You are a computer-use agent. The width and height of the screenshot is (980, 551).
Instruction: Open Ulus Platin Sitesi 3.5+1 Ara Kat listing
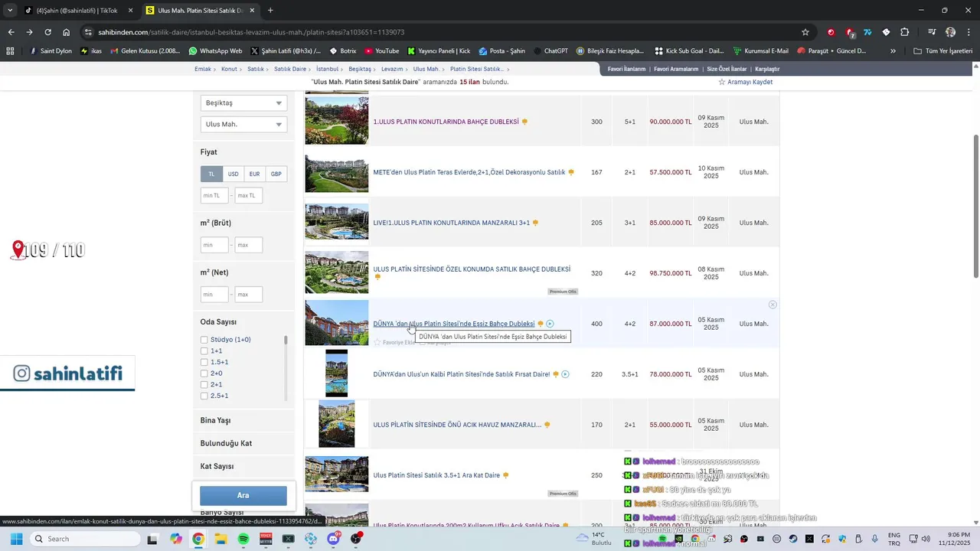(436, 475)
